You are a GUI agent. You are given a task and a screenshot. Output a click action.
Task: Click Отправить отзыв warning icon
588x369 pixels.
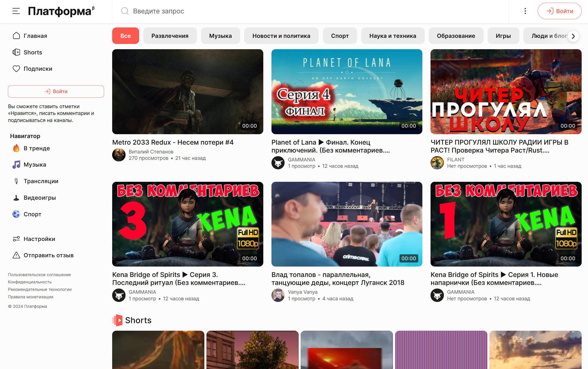tap(16, 255)
